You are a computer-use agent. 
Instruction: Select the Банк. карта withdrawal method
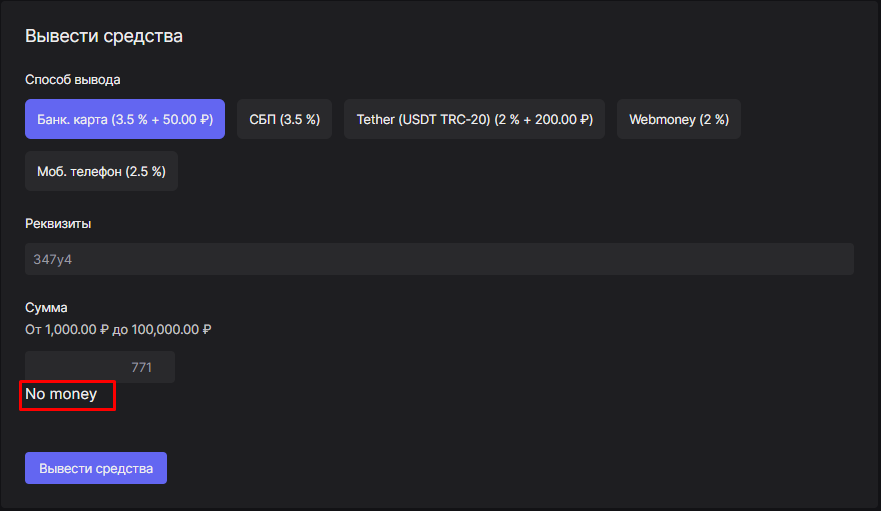pos(124,120)
